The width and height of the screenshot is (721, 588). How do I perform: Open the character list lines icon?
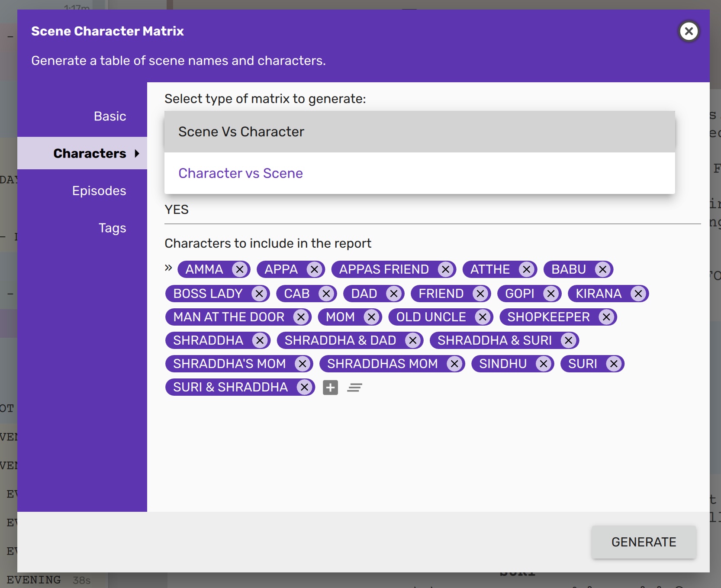(x=354, y=388)
